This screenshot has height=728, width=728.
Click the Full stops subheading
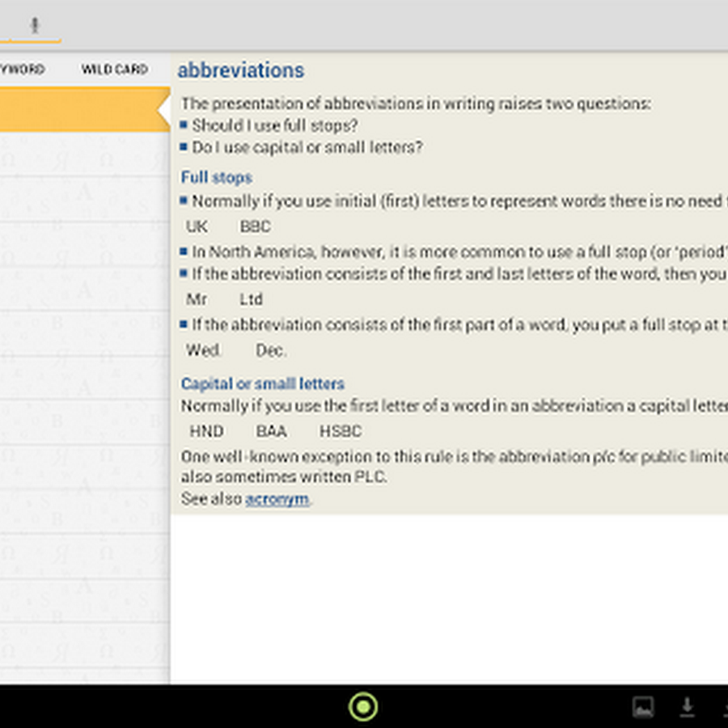pyautogui.click(x=216, y=177)
